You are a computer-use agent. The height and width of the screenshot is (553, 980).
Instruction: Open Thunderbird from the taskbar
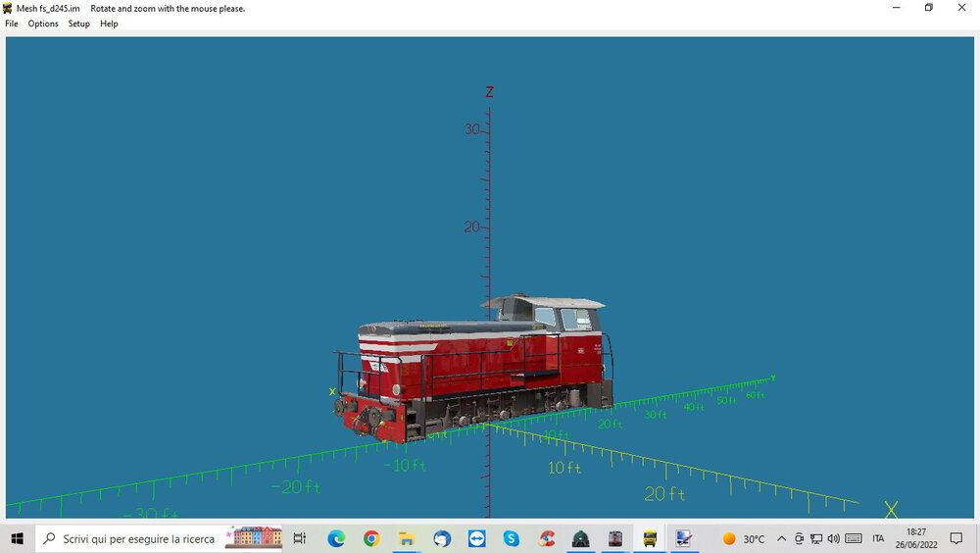pos(442,538)
